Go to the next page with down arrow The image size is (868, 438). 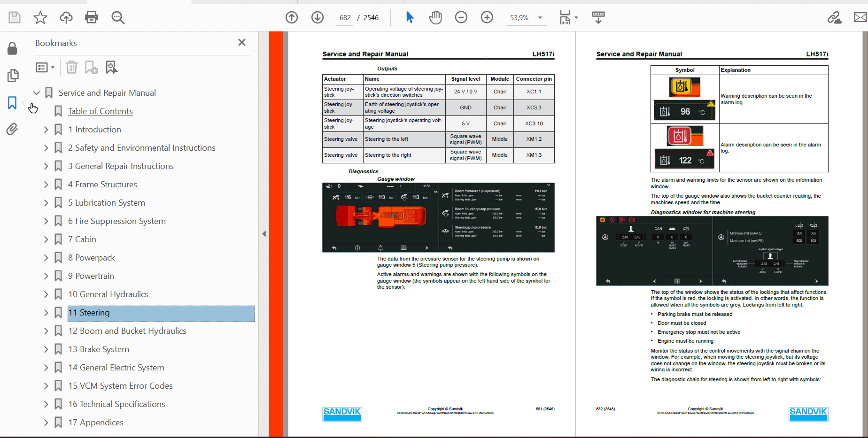tap(318, 18)
